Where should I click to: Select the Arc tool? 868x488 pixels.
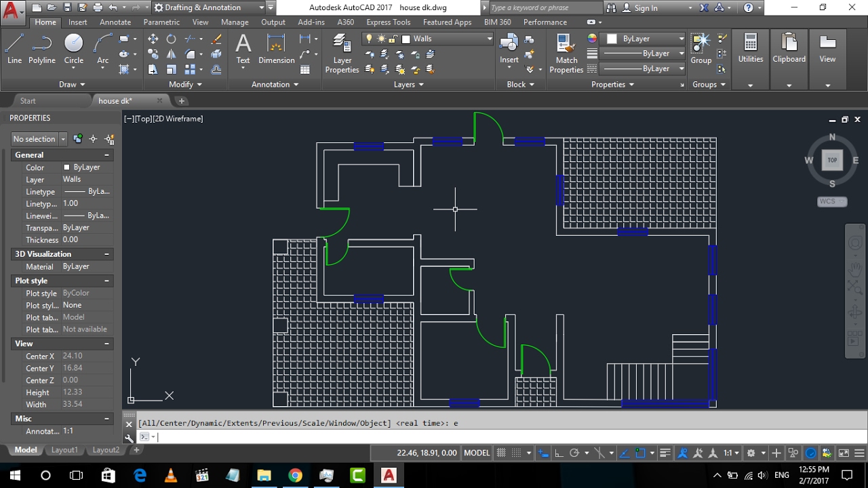click(102, 47)
